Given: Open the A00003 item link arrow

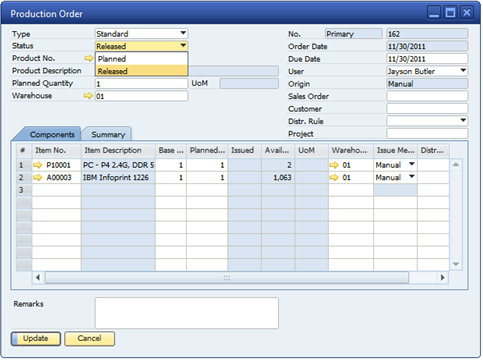Looking at the screenshot, I should tap(38, 177).
